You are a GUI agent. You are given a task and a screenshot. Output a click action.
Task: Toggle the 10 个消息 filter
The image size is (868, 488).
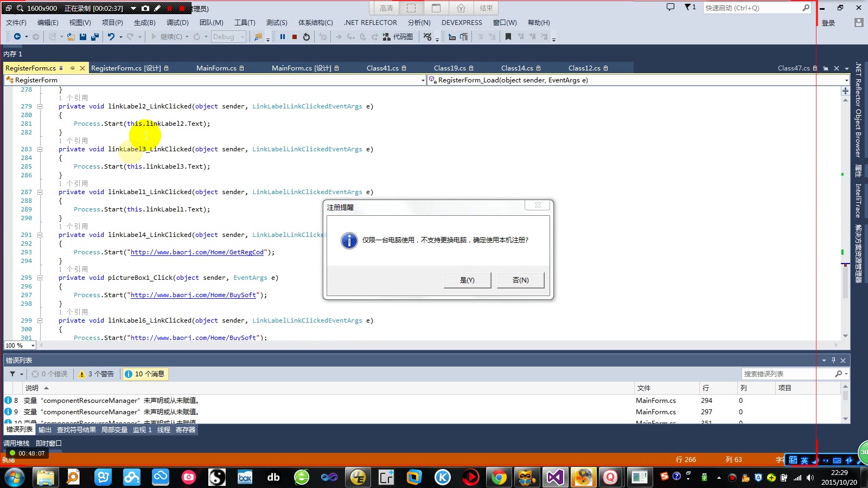tap(144, 374)
